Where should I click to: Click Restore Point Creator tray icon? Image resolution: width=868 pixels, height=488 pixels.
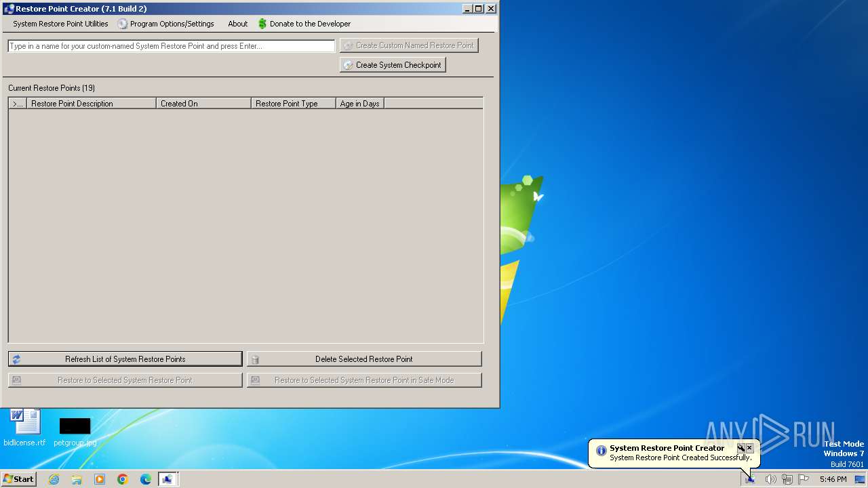pyautogui.click(x=750, y=479)
